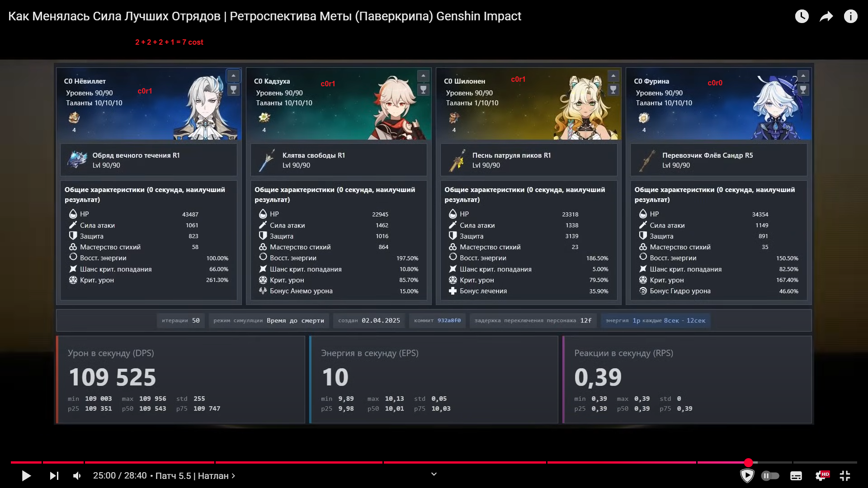868x488 pixels.
Task: Click the DPS max value 109 956
Action: (x=152, y=399)
